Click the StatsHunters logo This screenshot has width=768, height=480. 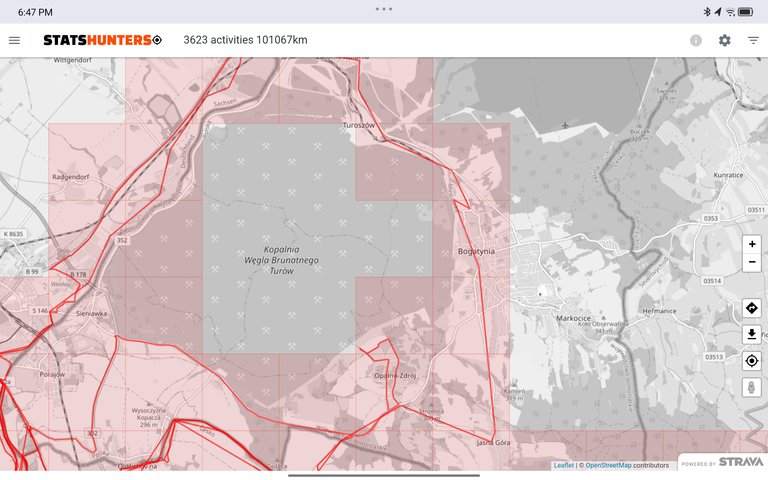(101, 40)
